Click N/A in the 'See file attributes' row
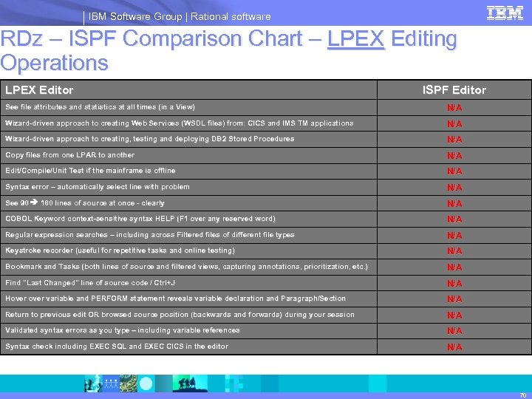Viewport: 532px width, 399px height. [454, 108]
